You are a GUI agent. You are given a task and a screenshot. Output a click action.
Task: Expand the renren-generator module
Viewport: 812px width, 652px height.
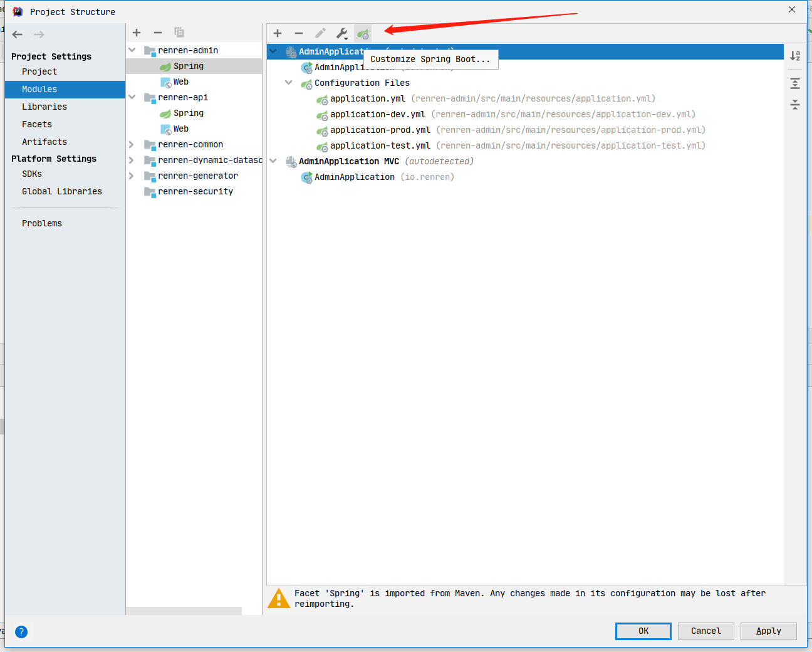(x=132, y=176)
